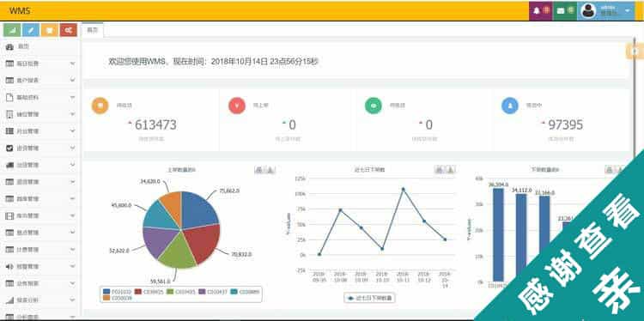Image resolution: width=644 pixels, height=321 pixels.
Task: Click the small bar-chart icon in the sidebar
Action: point(9,300)
